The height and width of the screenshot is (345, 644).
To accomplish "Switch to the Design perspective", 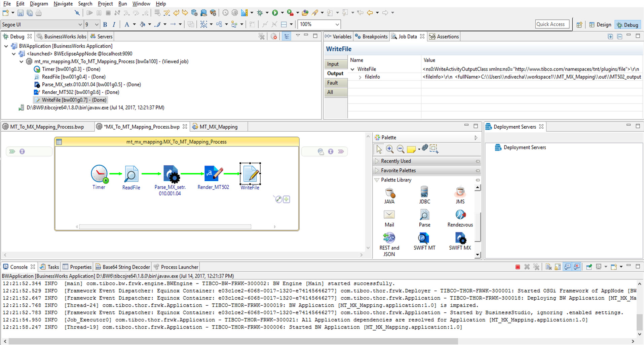I will tap(600, 25).
